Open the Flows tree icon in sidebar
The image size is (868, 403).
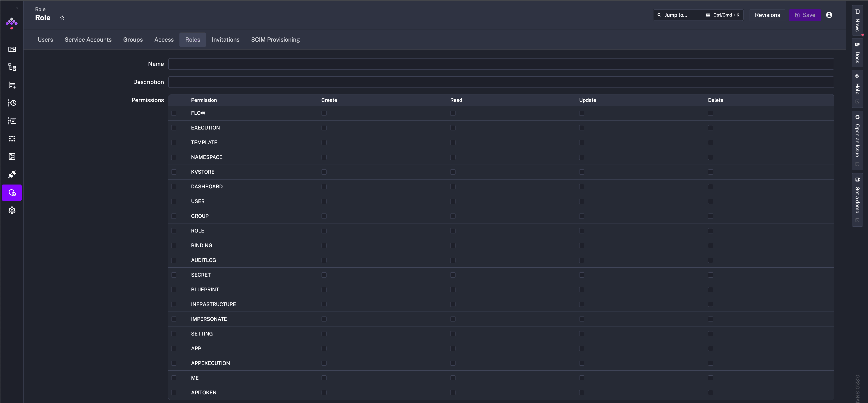(12, 67)
